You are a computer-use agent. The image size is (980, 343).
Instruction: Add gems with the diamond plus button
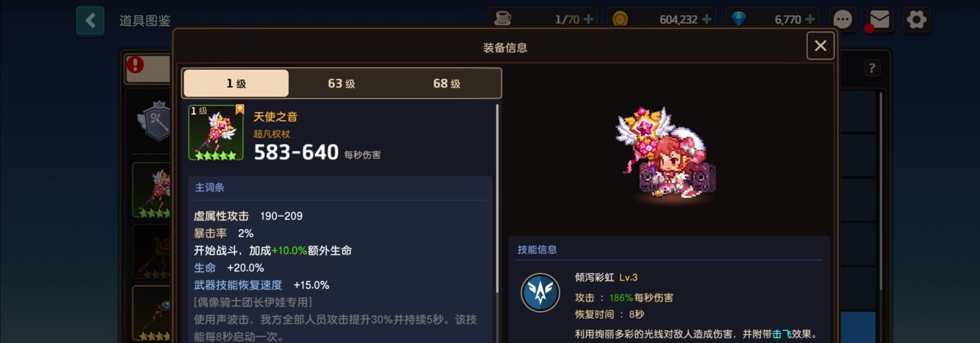click(x=810, y=19)
